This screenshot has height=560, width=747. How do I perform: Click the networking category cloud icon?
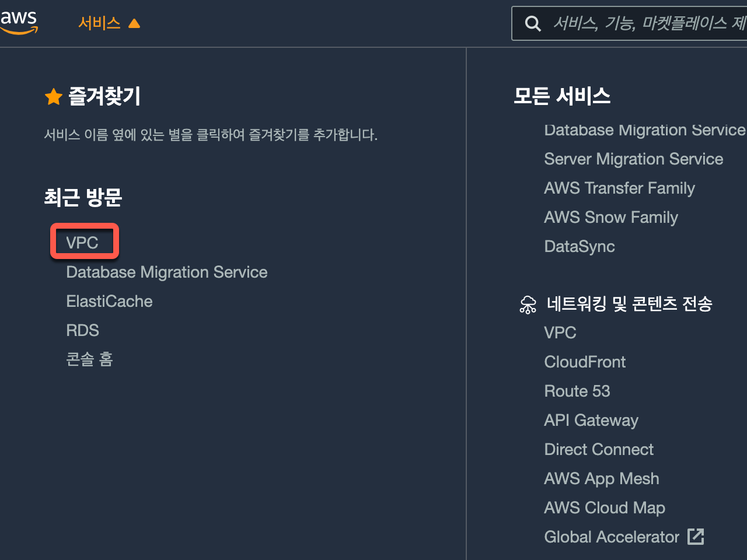[x=528, y=304]
